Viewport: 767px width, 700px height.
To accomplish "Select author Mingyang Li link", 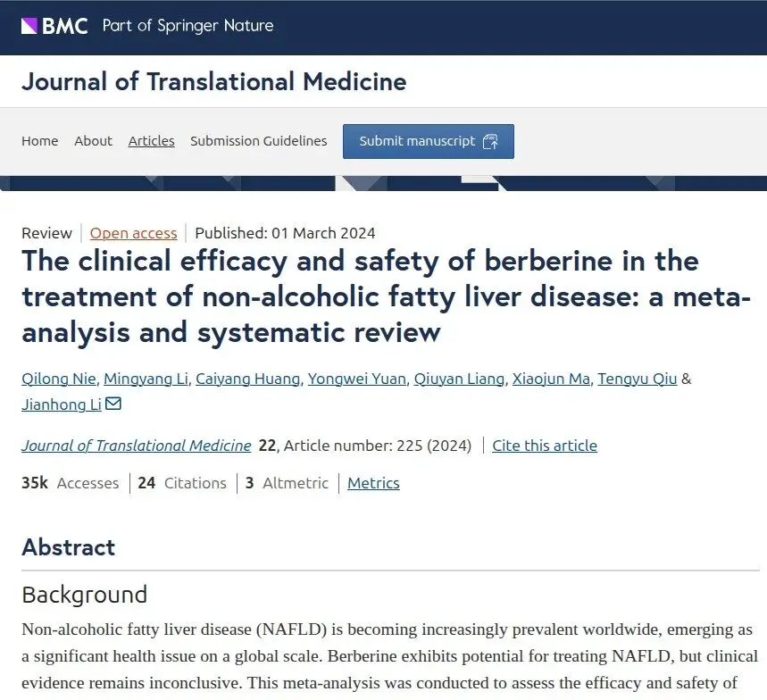I will (x=146, y=379).
